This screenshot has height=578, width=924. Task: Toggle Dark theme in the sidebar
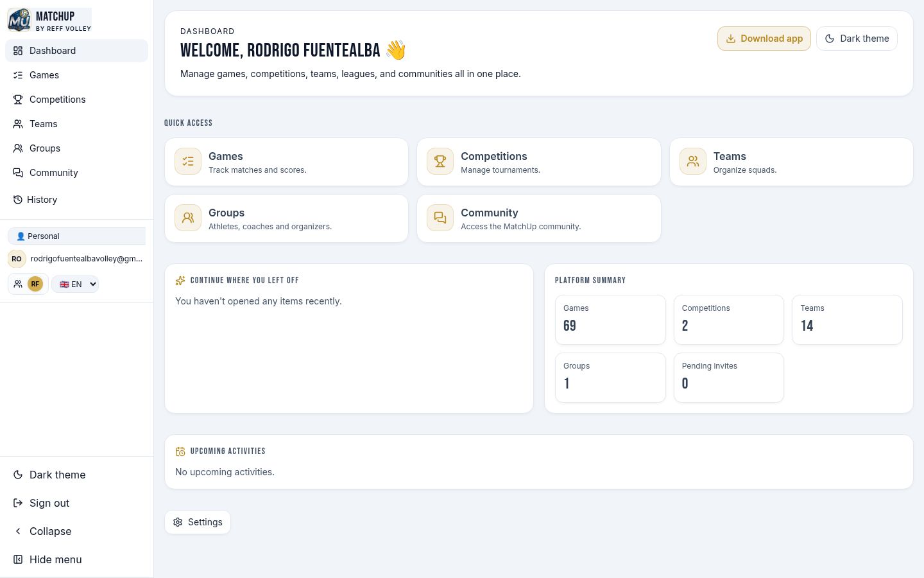click(x=76, y=475)
